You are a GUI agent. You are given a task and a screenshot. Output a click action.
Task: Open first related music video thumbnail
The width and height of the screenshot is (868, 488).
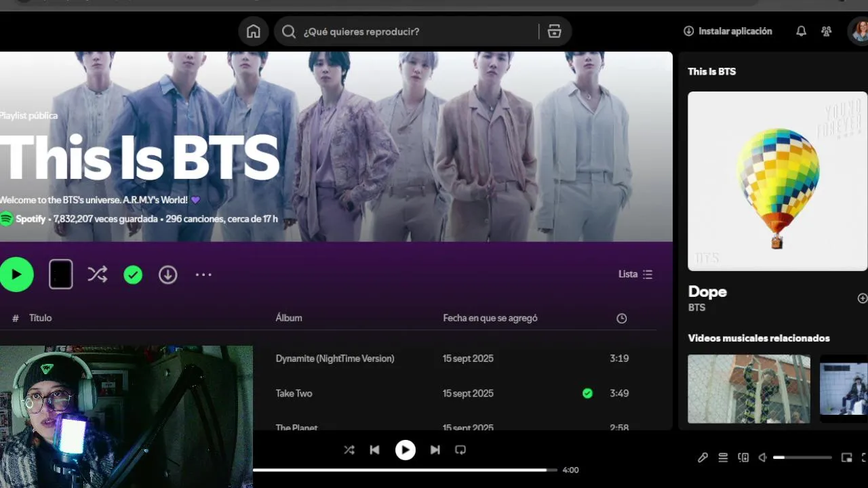click(749, 389)
